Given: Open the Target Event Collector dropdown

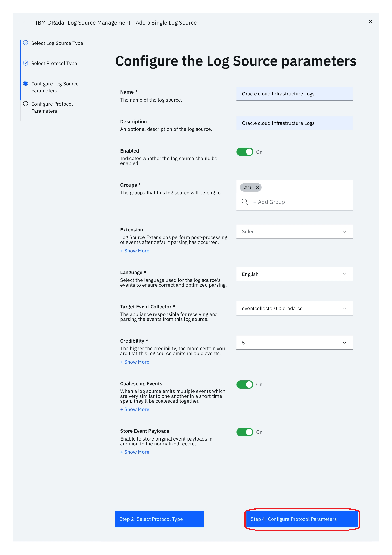Looking at the screenshot, I should pos(294,308).
